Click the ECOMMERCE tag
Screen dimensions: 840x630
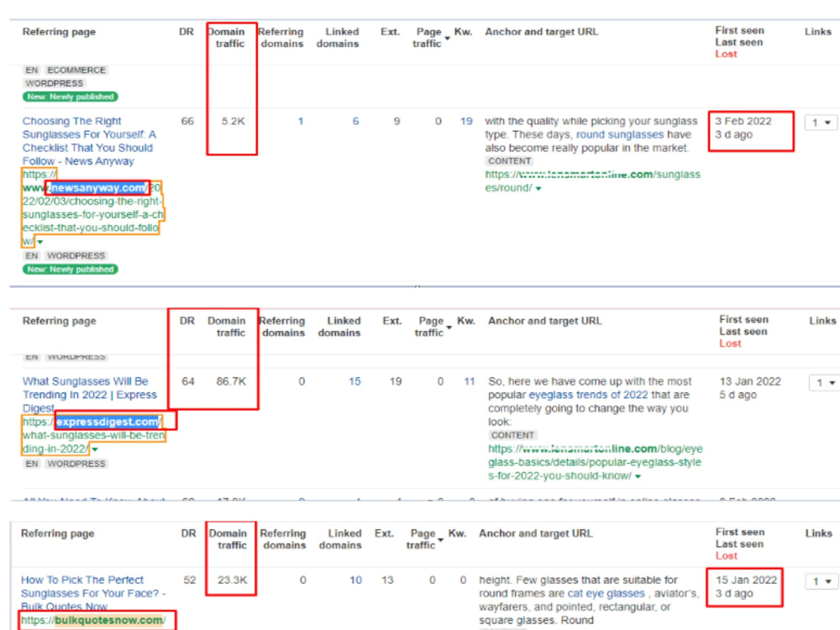76,71
